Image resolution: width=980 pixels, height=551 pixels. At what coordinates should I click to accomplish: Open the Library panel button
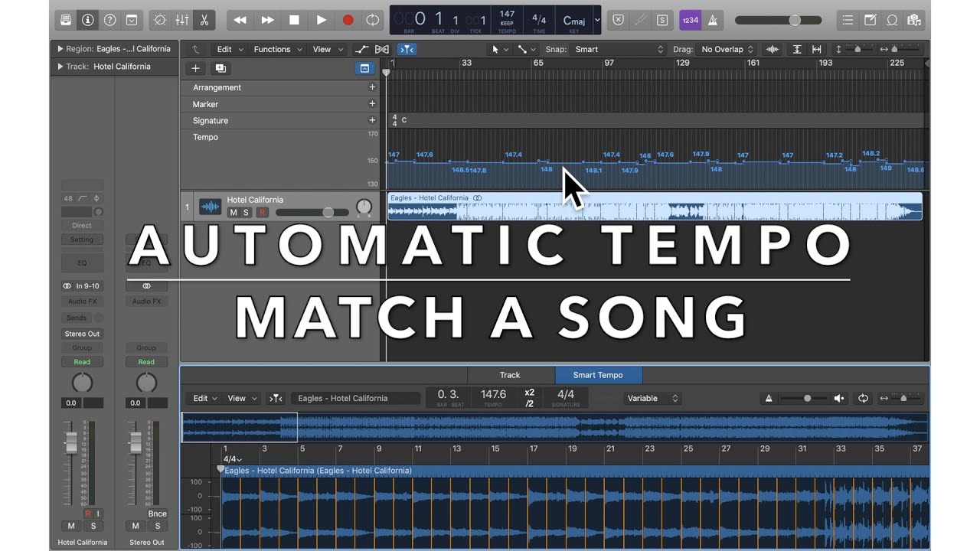[66, 20]
